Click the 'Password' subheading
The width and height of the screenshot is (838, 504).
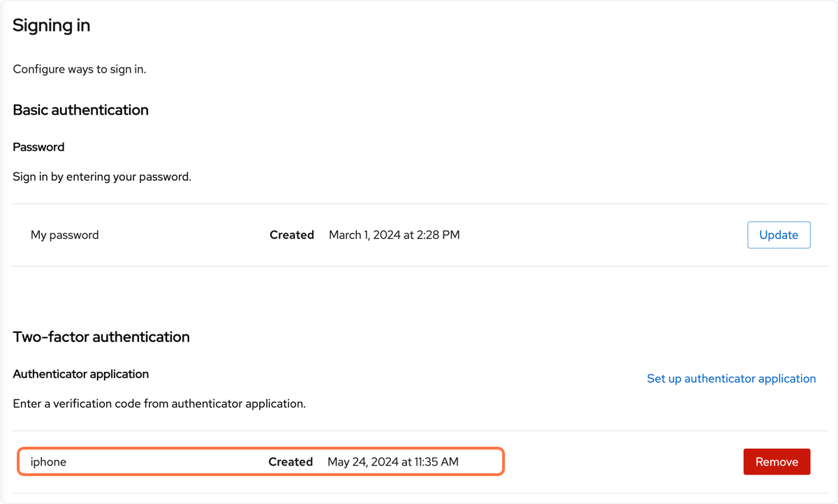[38, 147]
